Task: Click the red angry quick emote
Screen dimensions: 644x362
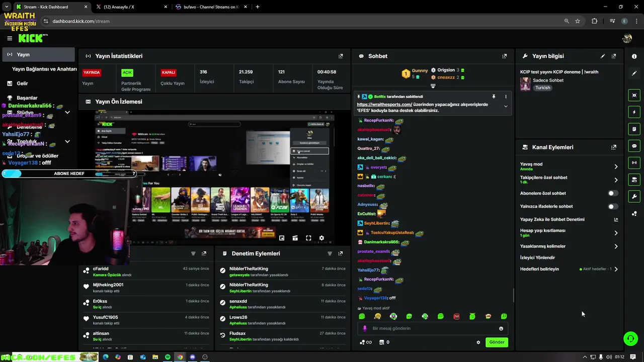Action: [456, 316]
